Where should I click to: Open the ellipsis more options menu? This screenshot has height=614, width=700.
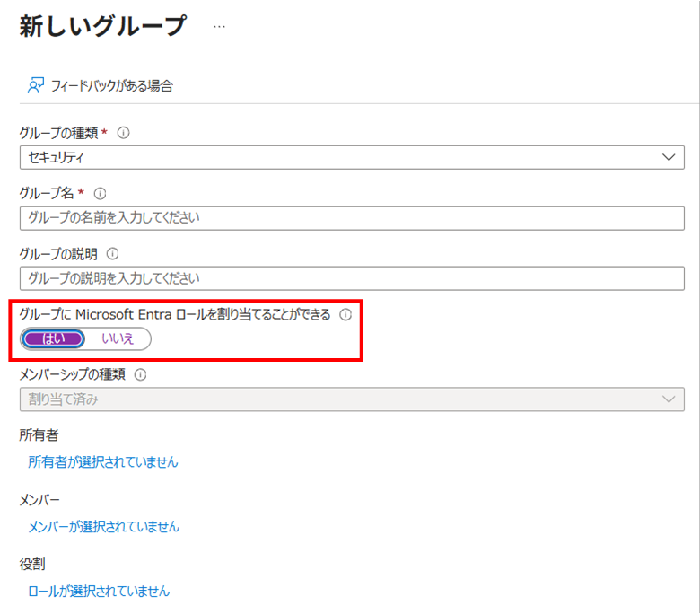click(x=219, y=27)
